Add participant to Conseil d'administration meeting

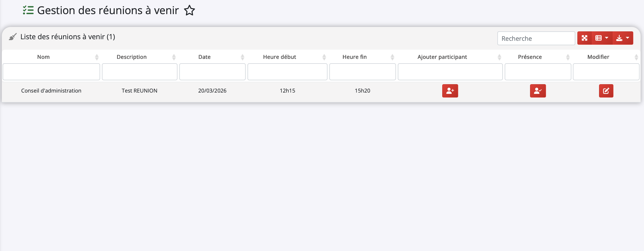[x=450, y=91]
